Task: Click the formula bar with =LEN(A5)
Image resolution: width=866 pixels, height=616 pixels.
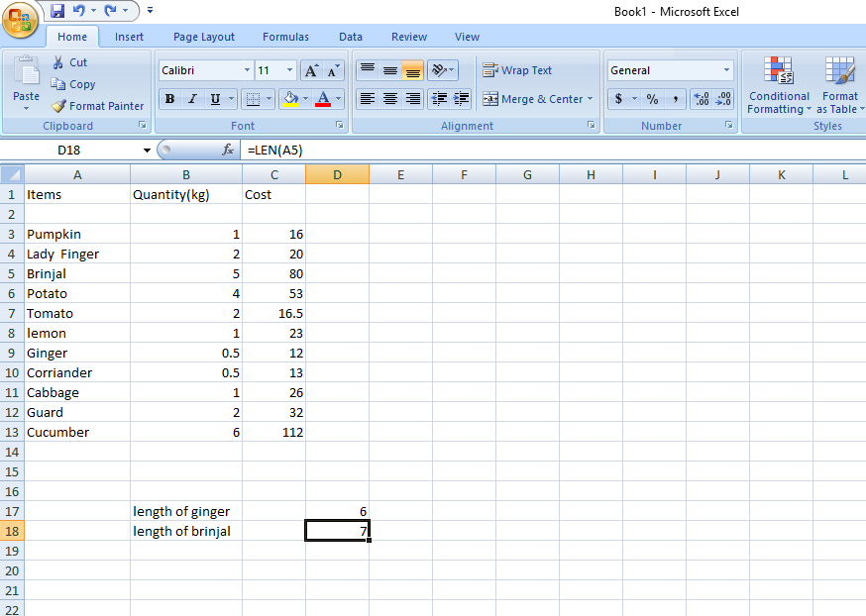Action: (554, 151)
